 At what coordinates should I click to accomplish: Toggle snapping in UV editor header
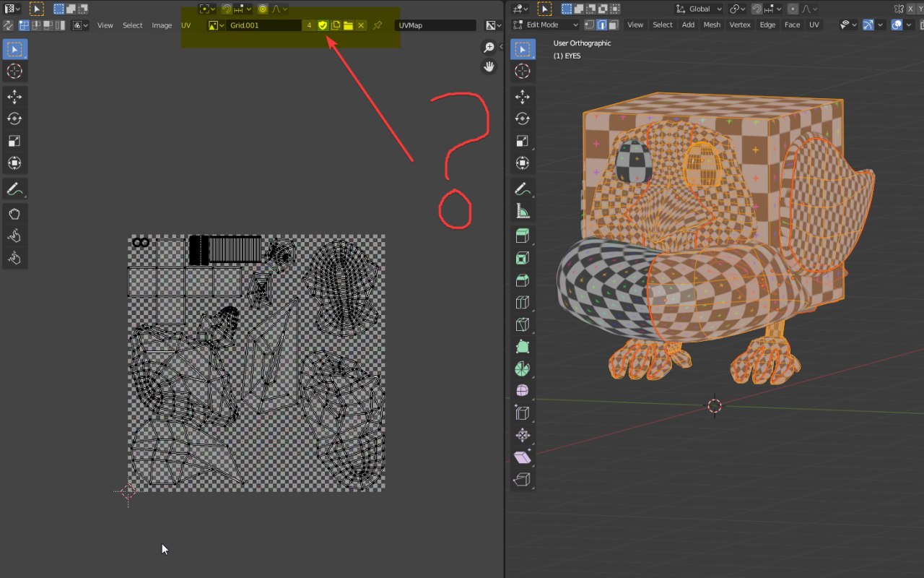pos(227,9)
